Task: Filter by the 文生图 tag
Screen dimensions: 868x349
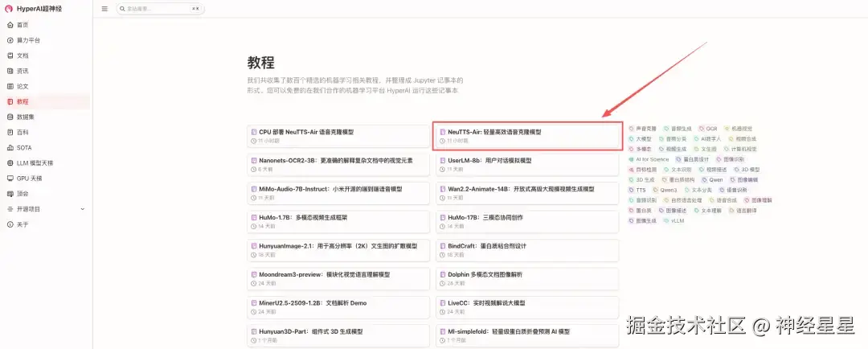Action: pos(706,149)
